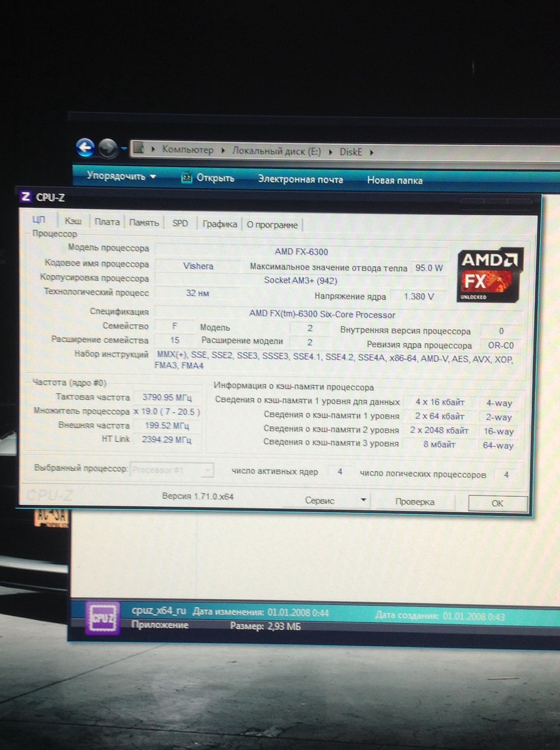This screenshot has height=750, width=560.
Task: Switch to the ЦП tab
Action: pos(39,220)
